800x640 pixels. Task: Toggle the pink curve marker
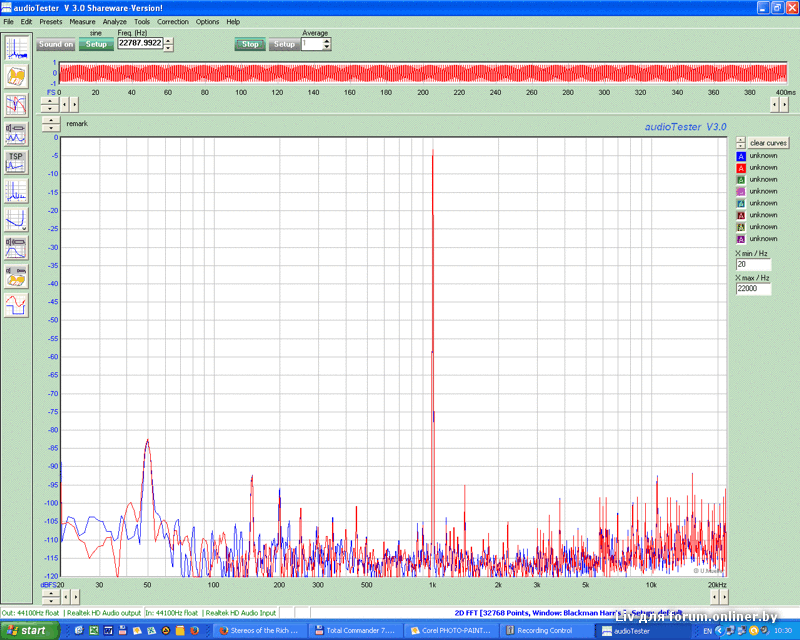point(741,191)
